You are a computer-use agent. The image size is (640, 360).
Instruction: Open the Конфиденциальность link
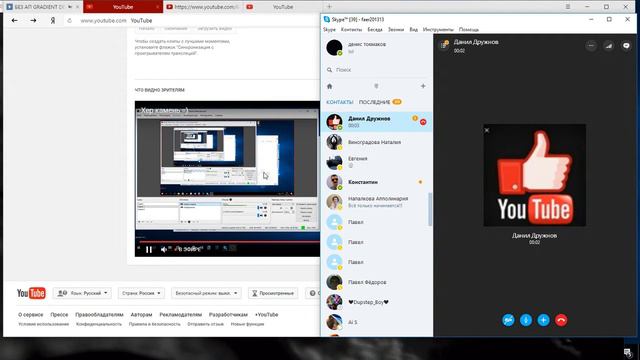99,324
